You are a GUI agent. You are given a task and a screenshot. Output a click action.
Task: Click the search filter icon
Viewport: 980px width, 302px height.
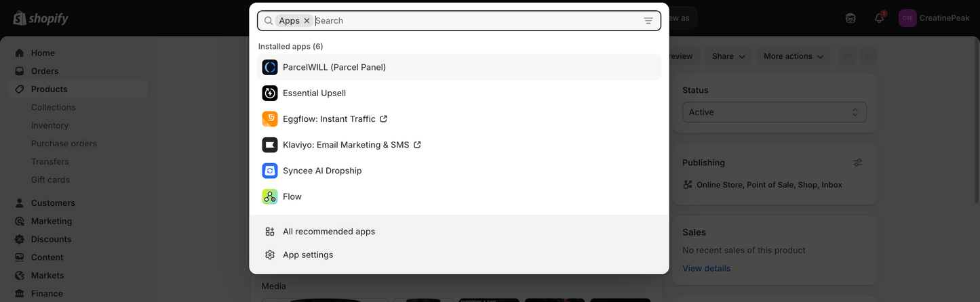coord(648,21)
